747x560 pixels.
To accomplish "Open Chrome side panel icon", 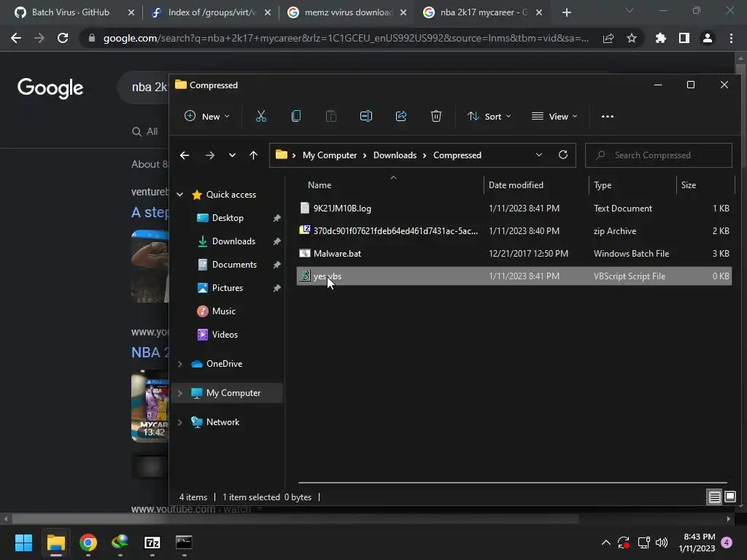I will (x=684, y=38).
